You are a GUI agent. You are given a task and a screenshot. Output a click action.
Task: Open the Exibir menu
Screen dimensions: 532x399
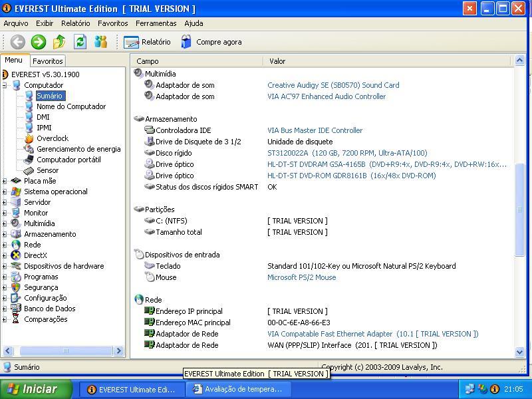pos(45,23)
